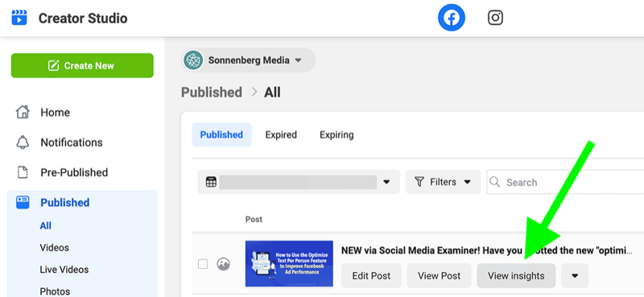Switch to the Instagram platform icon
The width and height of the screenshot is (644, 297).
pyautogui.click(x=495, y=18)
